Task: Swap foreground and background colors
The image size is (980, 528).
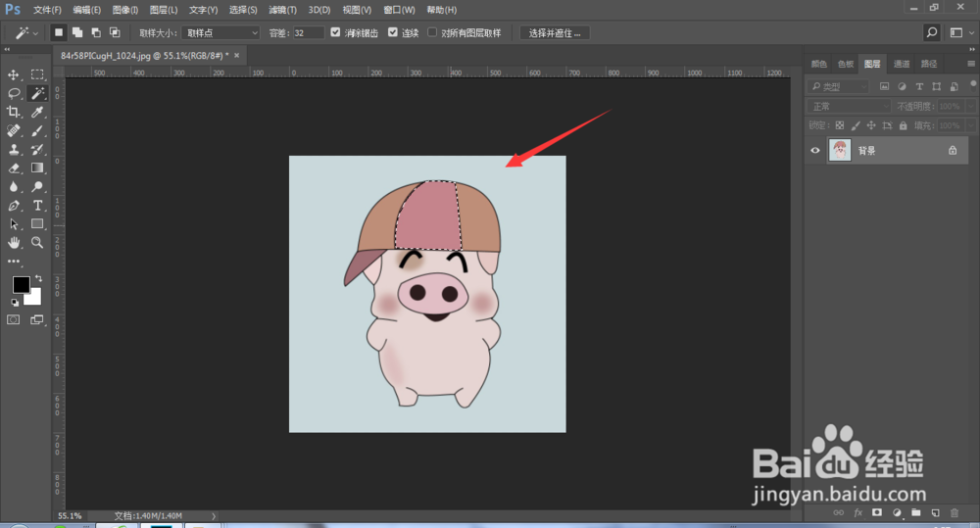Action: [39, 278]
